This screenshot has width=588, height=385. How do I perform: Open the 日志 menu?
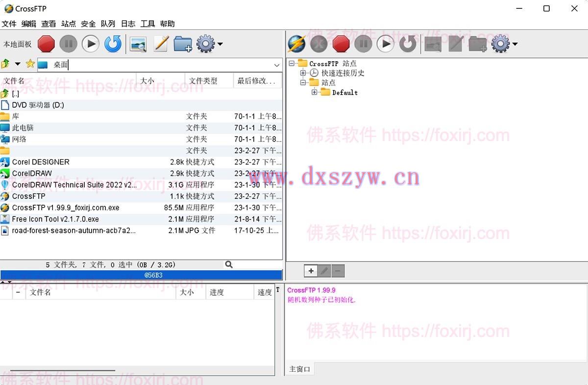[x=128, y=24]
